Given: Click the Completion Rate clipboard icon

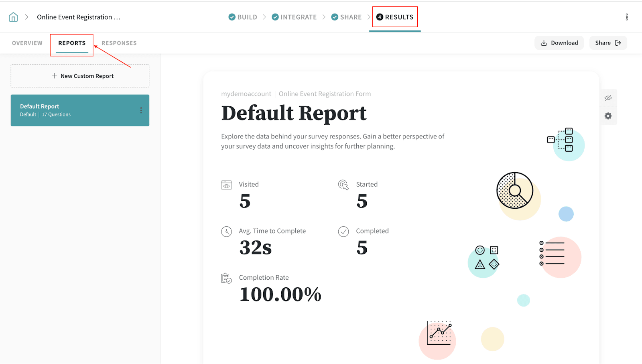Looking at the screenshot, I should 226,278.
